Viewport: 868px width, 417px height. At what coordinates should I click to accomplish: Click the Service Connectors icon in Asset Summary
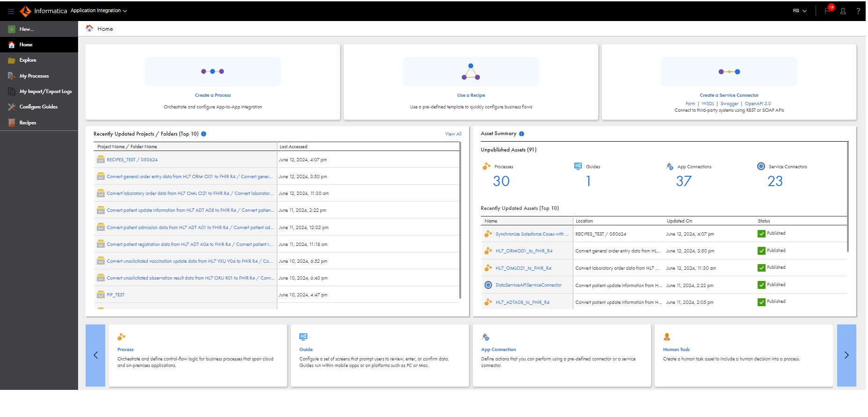761,166
